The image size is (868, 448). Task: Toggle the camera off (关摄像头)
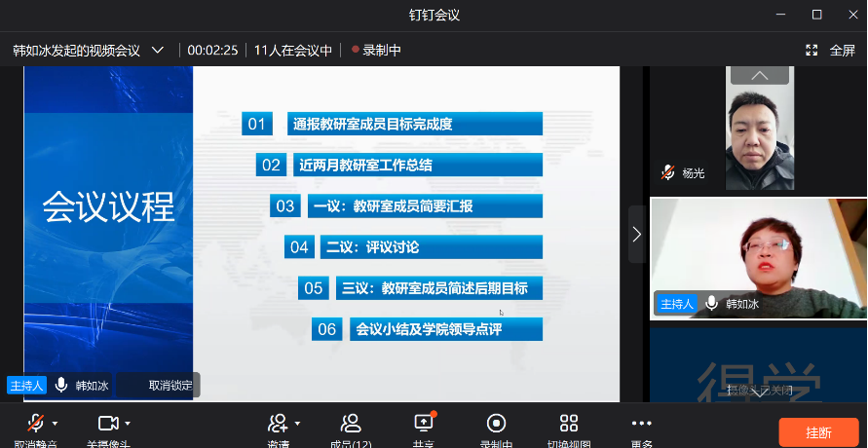pos(108,424)
